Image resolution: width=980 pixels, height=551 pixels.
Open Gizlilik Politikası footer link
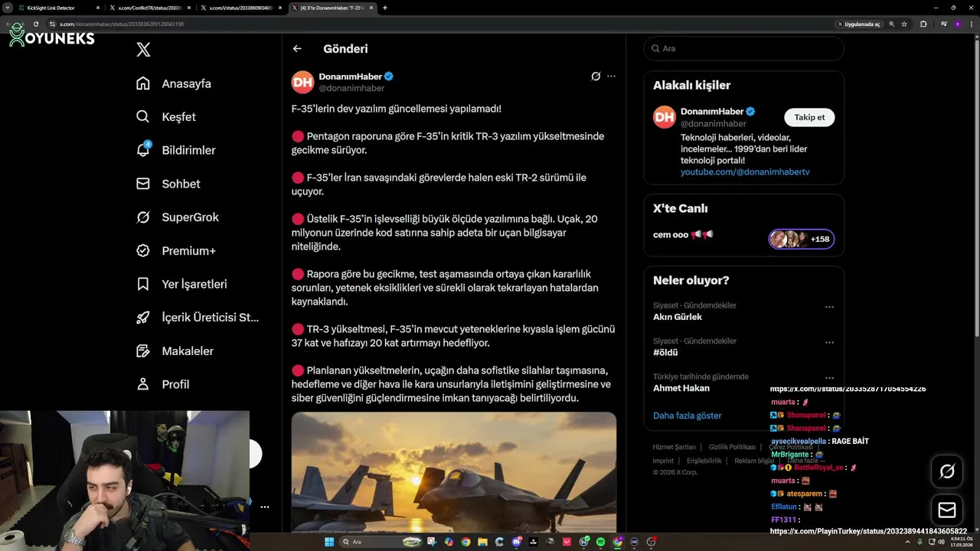(x=732, y=447)
